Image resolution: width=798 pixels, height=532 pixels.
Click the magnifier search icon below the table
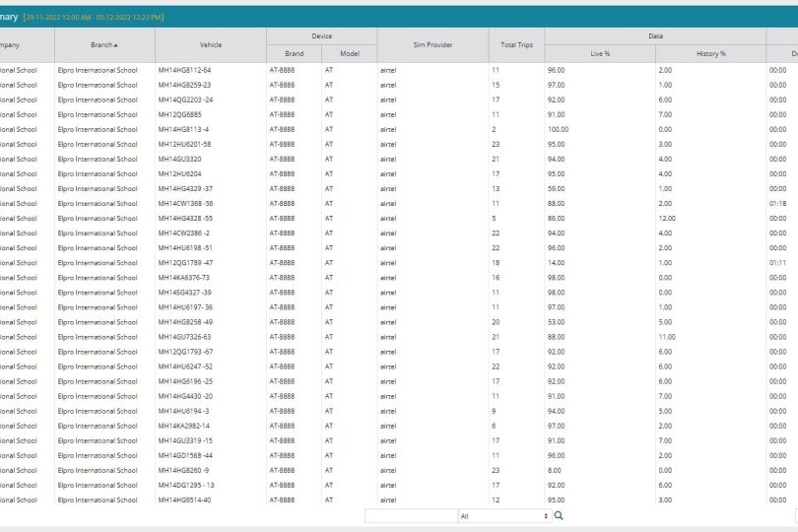point(559,515)
